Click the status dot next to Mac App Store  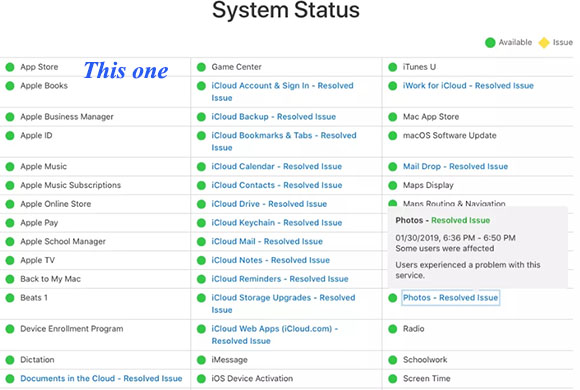(x=392, y=117)
